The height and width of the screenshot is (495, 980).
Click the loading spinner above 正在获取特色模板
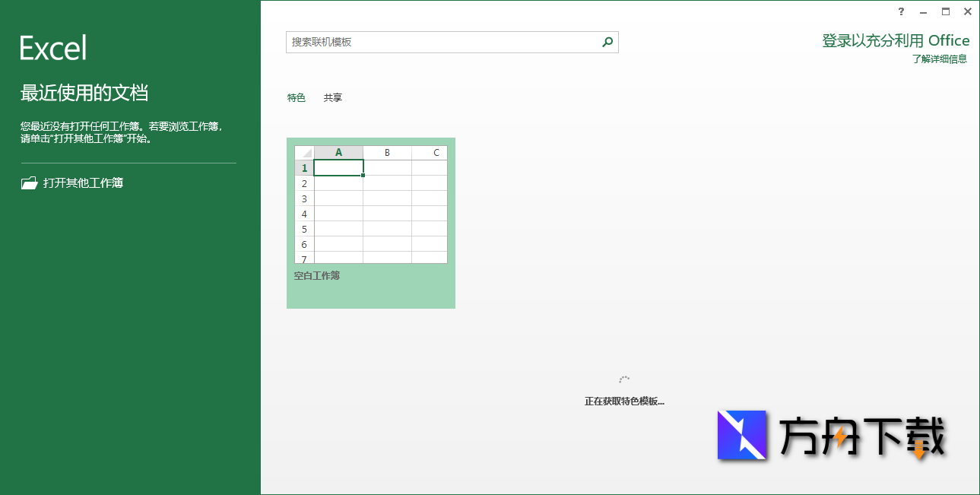[x=624, y=379]
